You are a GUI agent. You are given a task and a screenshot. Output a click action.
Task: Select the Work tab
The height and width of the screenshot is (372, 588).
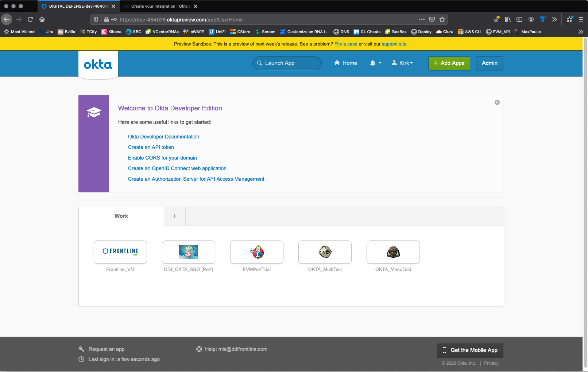pyautogui.click(x=121, y=216)
